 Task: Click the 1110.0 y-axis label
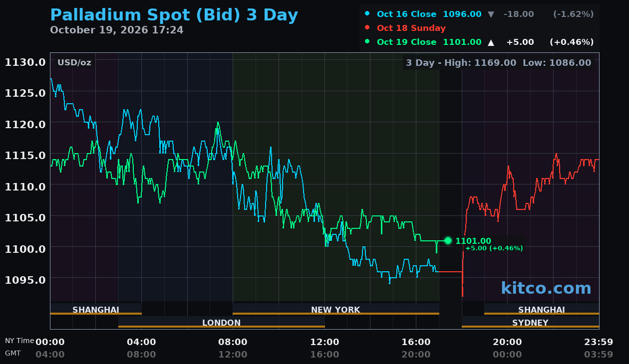25,186
